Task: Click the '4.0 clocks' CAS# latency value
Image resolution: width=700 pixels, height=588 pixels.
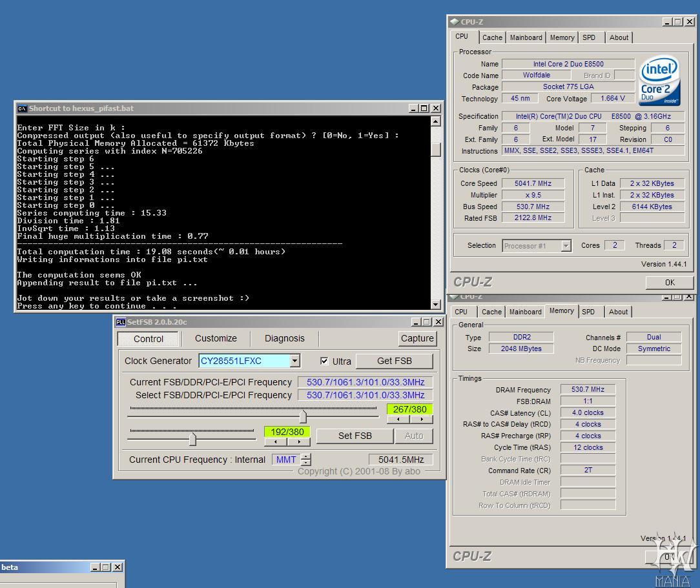Action: point(588,412)
